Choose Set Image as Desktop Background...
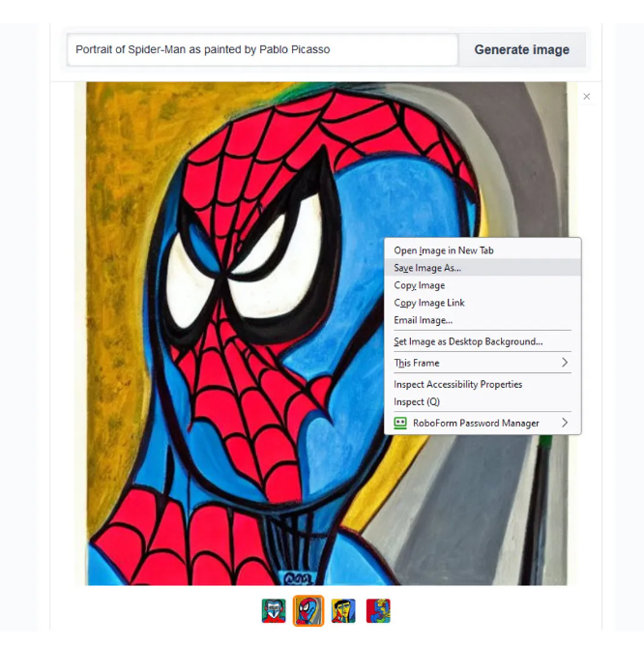 (483, 341)
